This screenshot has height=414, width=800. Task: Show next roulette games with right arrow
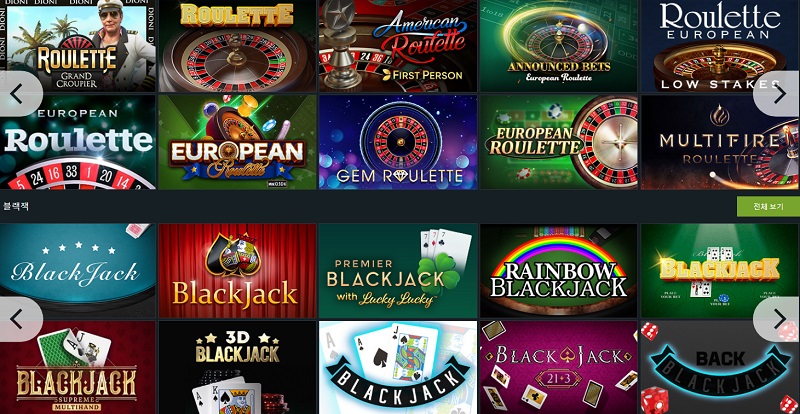[778, 94]
